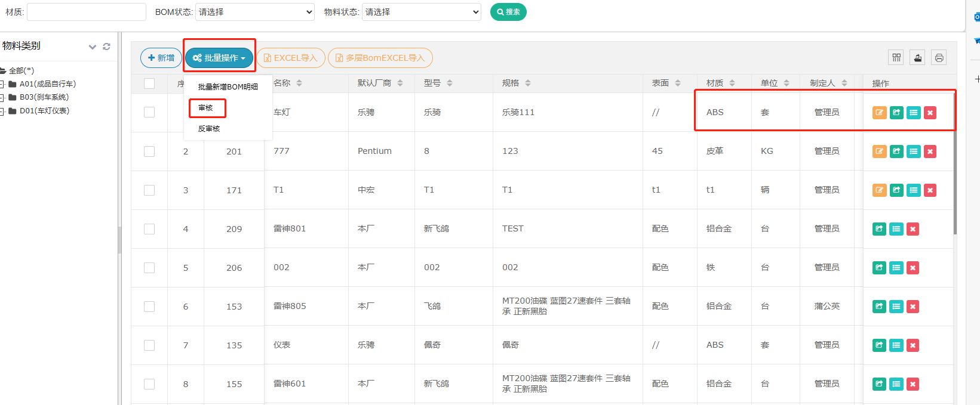Choose 审核 from the batch operation menu
The image size is (980, 405).
[206, 108]
